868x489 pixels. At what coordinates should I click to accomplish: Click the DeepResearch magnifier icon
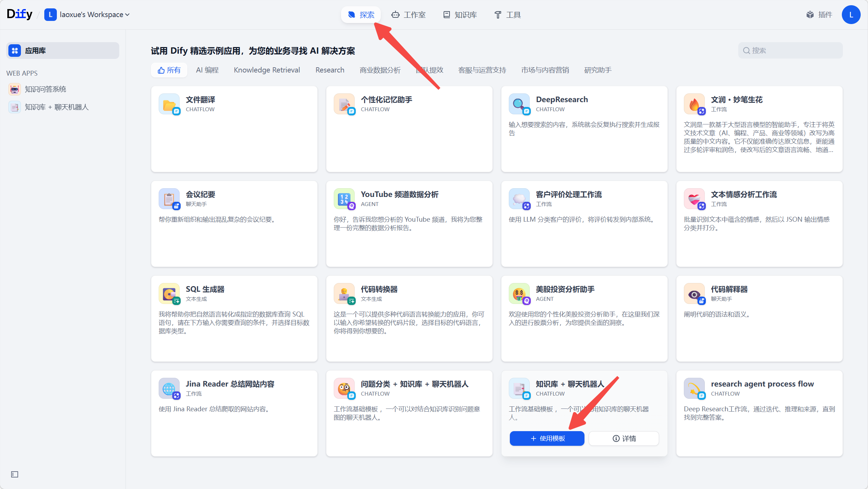click(x=519, y=104)
